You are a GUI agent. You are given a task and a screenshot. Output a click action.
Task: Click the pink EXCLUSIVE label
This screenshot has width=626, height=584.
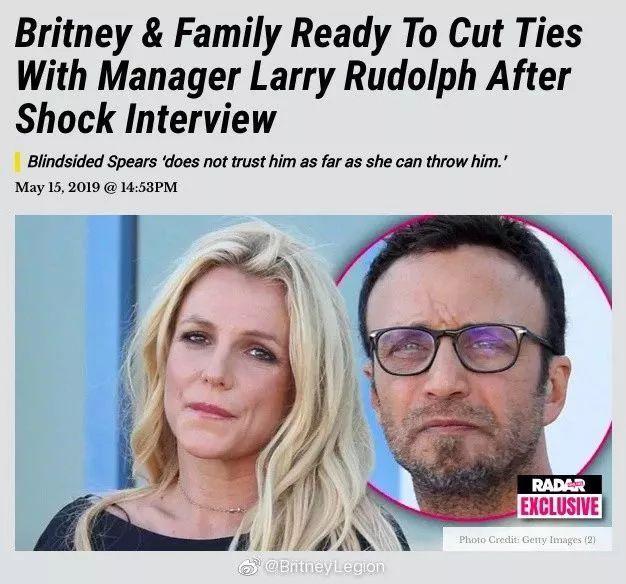pos(560,506)
